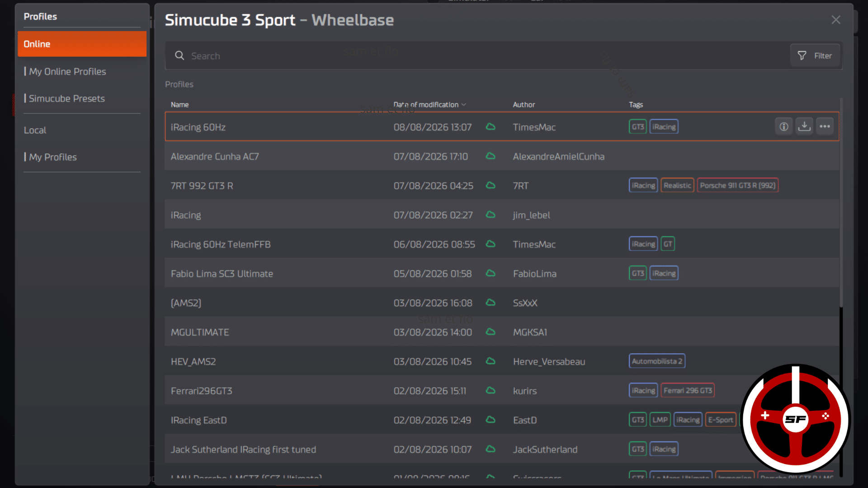Click LMP tag on IRacing EastD row
Viewport: 868px width, 488px height.
click(660, 420)
